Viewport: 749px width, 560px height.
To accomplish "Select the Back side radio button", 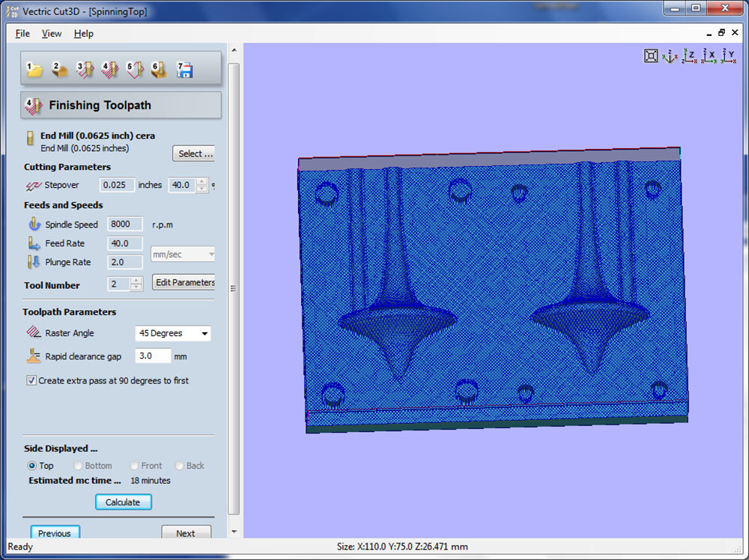I will 179,466.
